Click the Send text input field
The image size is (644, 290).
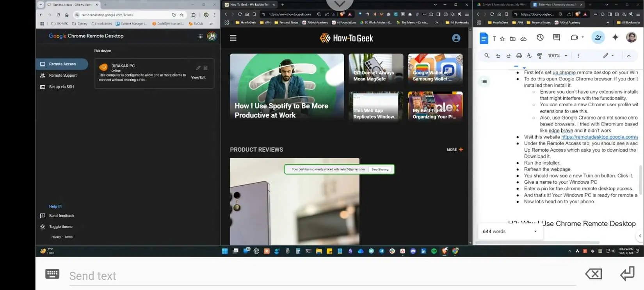pyautogui.click(x=322, y=276)
